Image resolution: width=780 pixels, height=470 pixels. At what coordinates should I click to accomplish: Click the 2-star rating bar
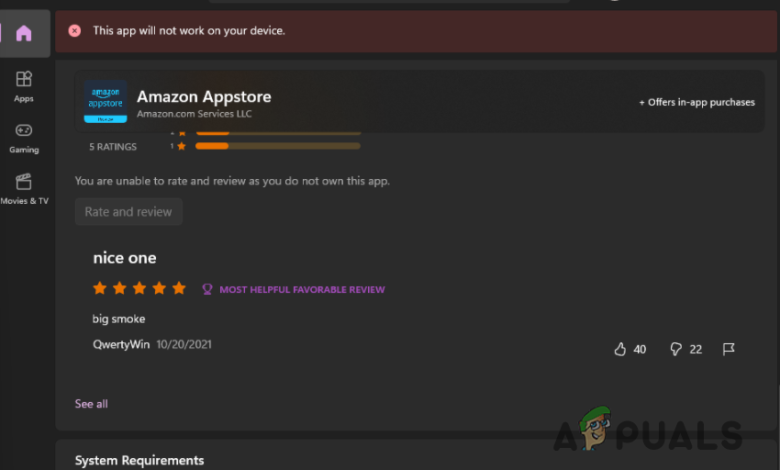coord(278,132)
